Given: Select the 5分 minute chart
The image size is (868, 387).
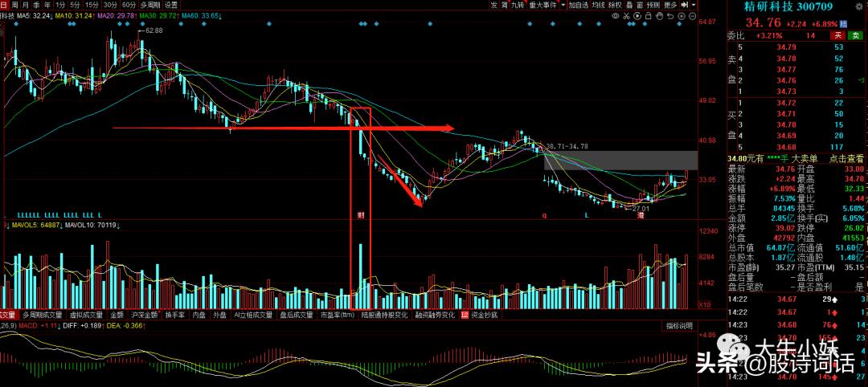Looking at the screenshot, I should [75, 5].
